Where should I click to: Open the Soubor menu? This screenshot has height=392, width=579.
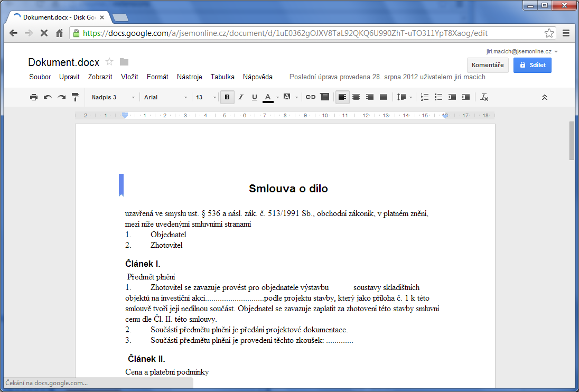[x=40, y=77]
